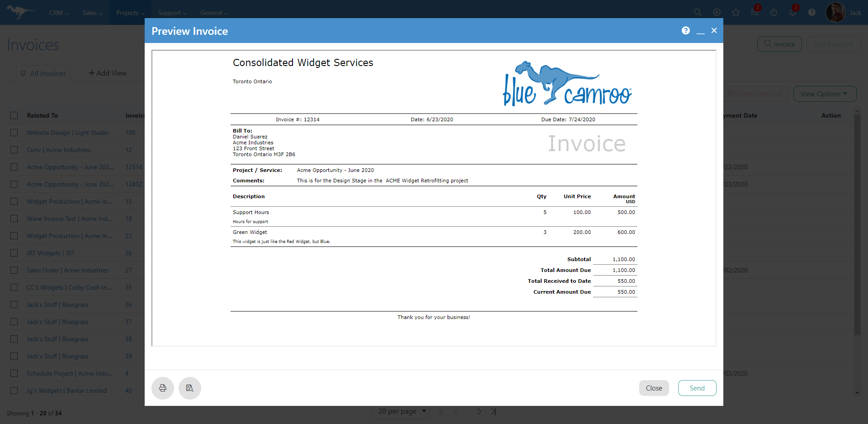Open the notifications bell icon

pos(793,13)
